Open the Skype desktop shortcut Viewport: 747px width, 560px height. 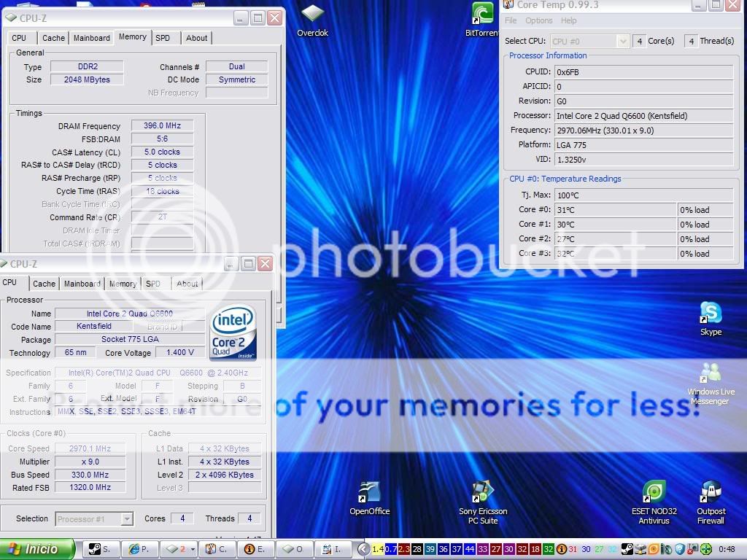711,319
